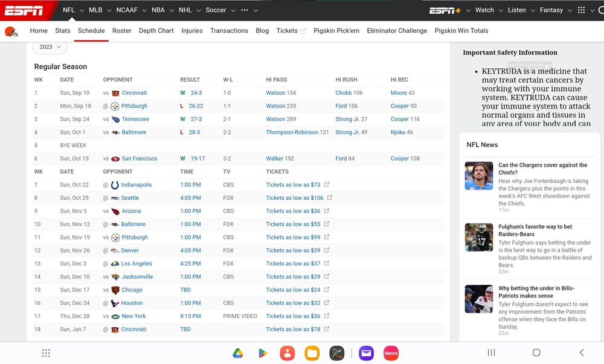Open the email app in the dock

[x=367, y=353]
